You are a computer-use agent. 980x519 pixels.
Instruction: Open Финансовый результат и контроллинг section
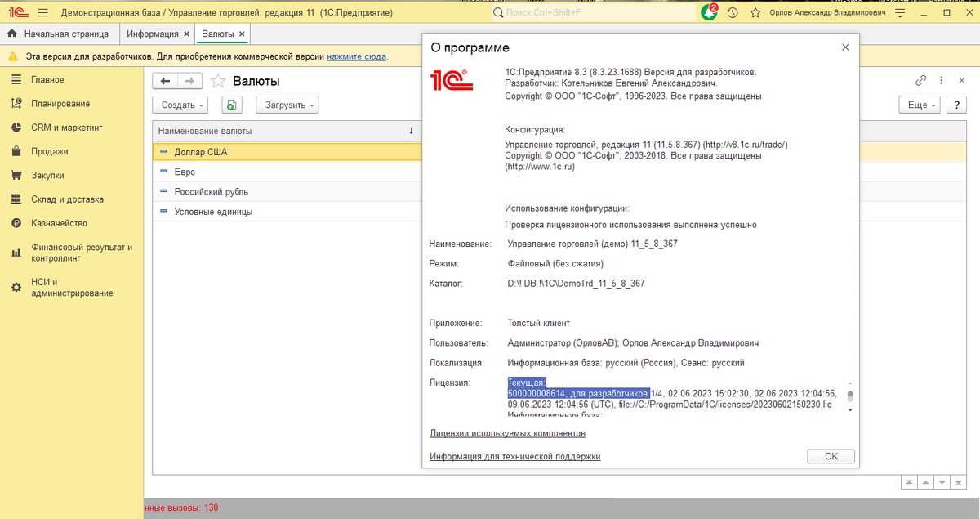(72, 252)
